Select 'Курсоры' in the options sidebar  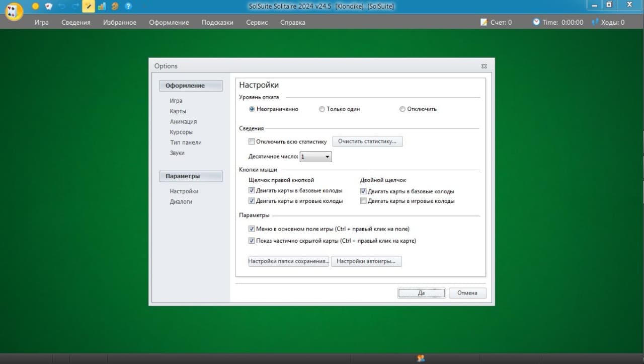click(181, 132)
